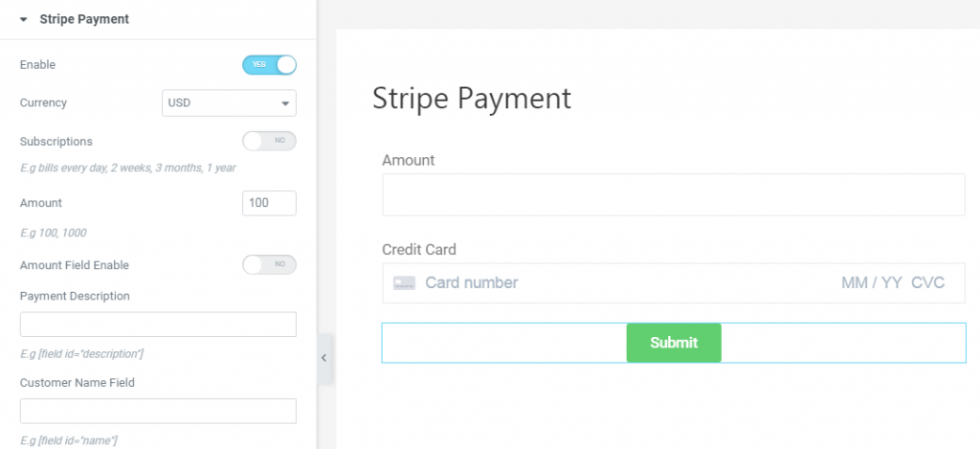
Task: Click the Stripe Payment section header
Action: click(x=84, y=19)
